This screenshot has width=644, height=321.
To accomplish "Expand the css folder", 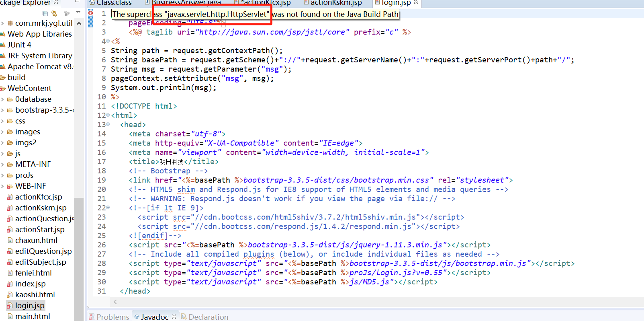I will (x=2, y=121).
